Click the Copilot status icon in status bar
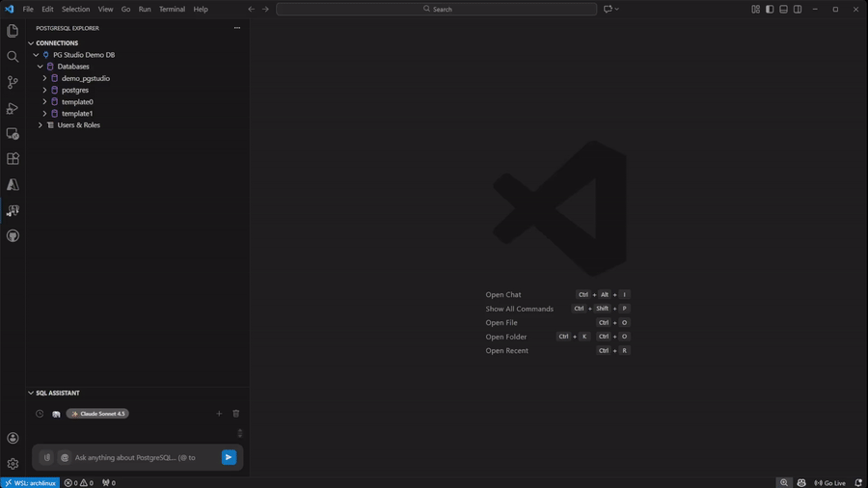 (x=801, y=483)
